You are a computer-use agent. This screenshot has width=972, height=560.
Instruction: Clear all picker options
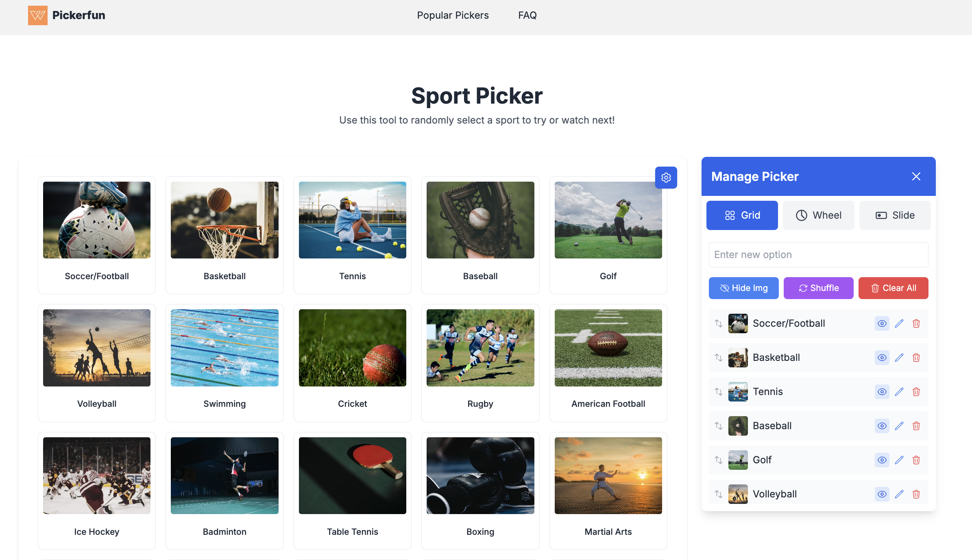pyautogui.click(x=893, y=288)
